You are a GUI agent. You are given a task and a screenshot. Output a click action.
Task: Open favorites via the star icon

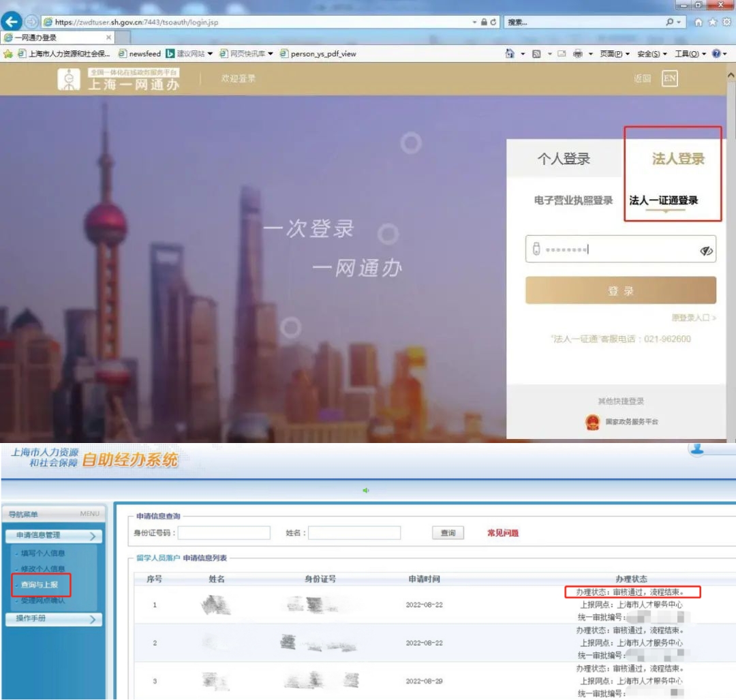click(713, 22)
